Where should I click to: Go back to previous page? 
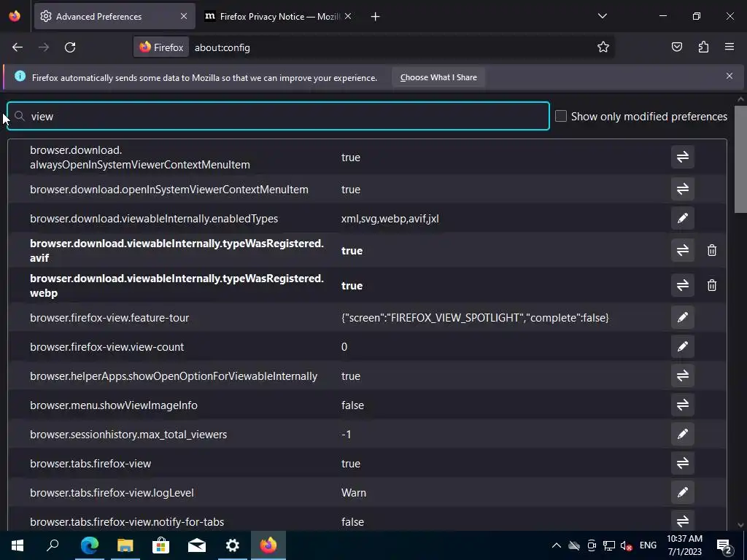click(x=18, y=47)
